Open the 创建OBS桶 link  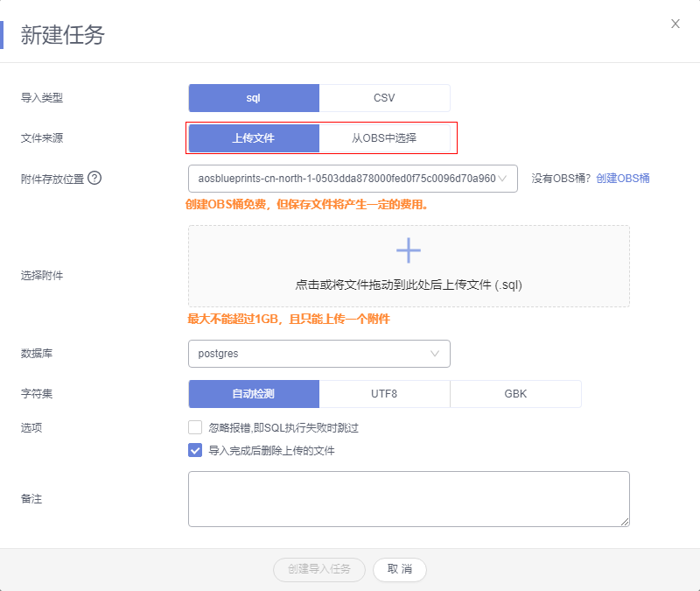click(x=622, y=179)
